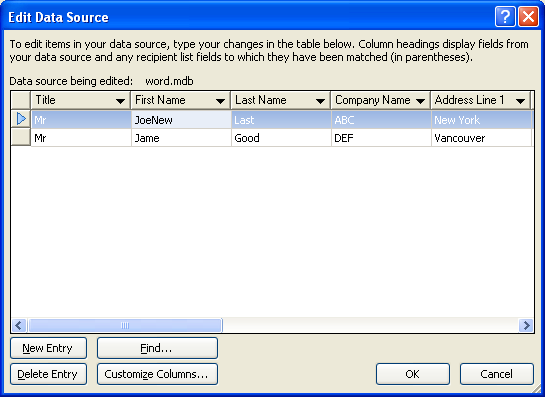
Task: Open the Find dialog button
Action: pos(157,348)
